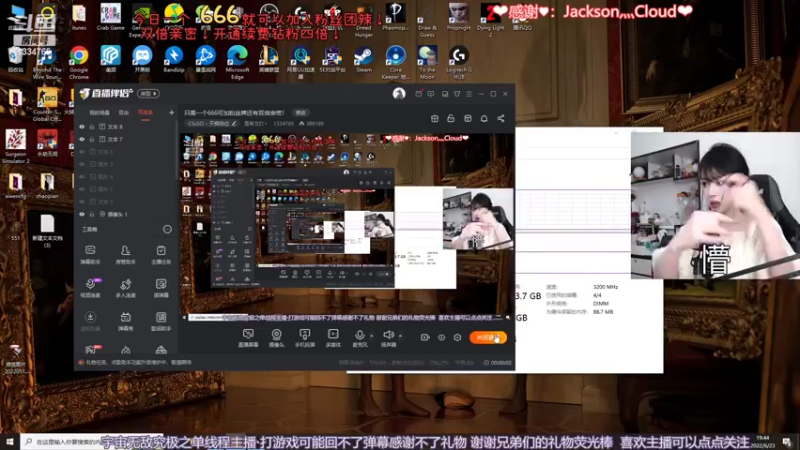Image resolution: width=800 pixels, height=450 pixels.
Task: Expand the 工具箱 more-tools button
Action: click(x=167, y=229)
